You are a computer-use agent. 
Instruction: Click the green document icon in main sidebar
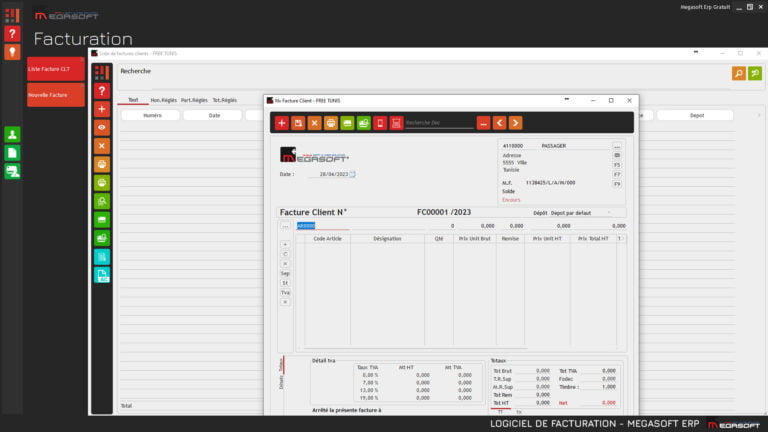(12, 153)
